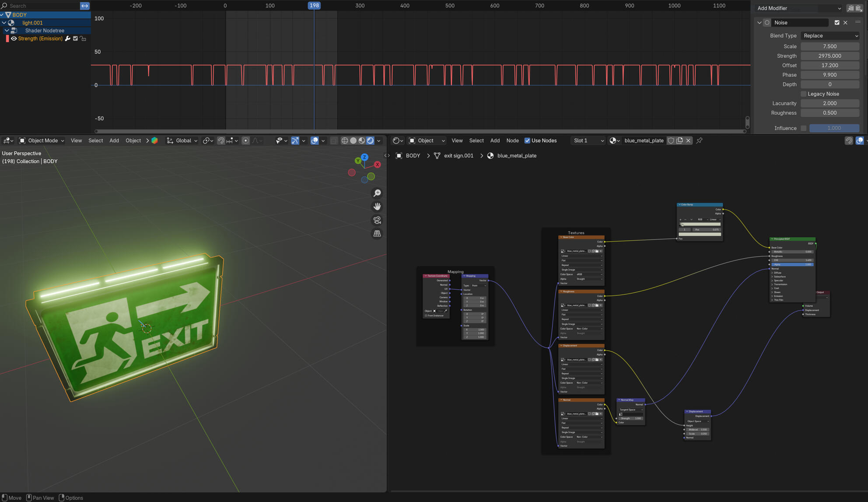Open the Object Mode dropdown
868x502 pixels.
coord(42,140)
